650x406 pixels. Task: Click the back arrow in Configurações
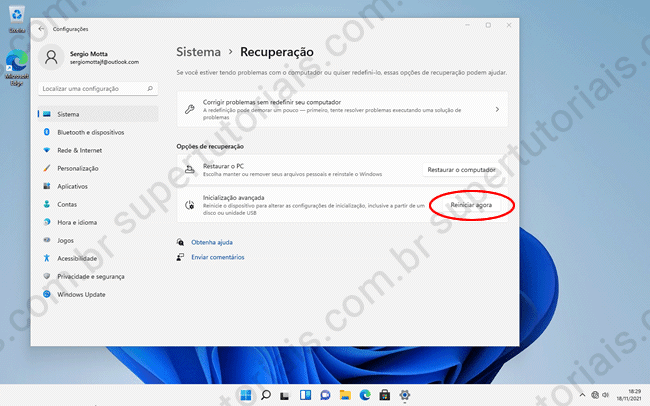tap(41, 30)
